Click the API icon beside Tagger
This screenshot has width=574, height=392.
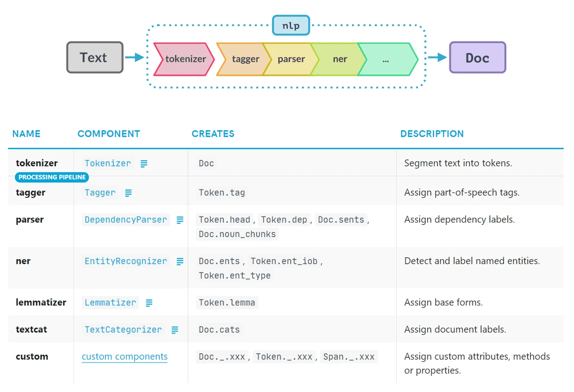128,193
